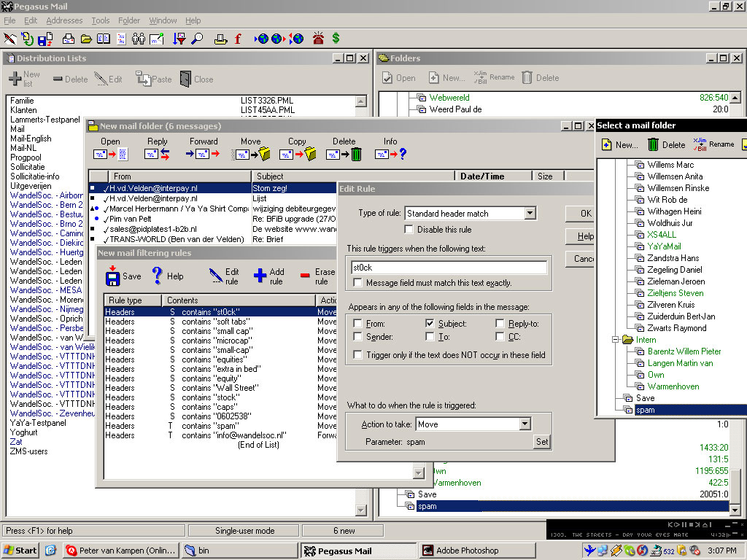Click Close door icon in Distribution Lists
The height and width of the screenshot is (560, 747).
point(185,79)
